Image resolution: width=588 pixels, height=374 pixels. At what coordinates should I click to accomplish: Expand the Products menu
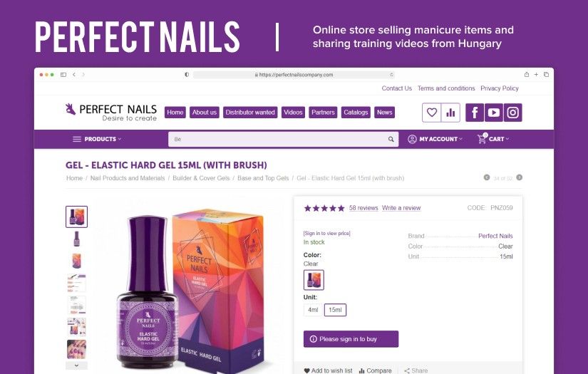[x=97, y=139]
